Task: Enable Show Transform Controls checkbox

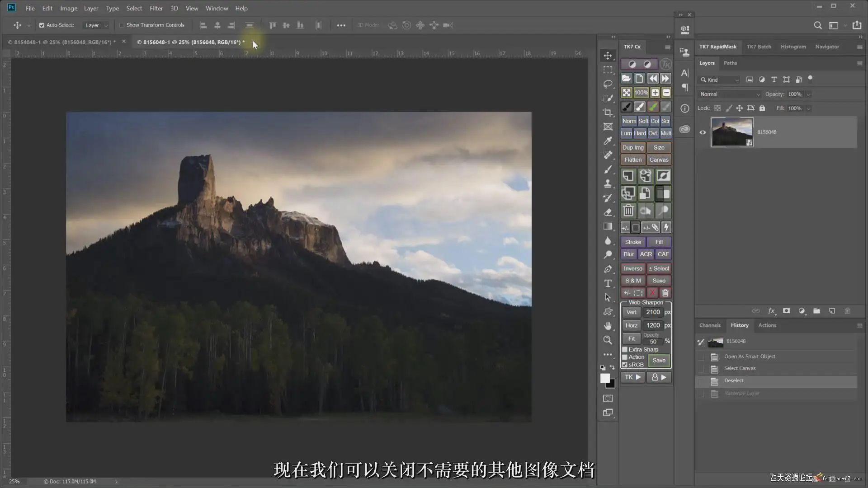Action: click(122, 25)
